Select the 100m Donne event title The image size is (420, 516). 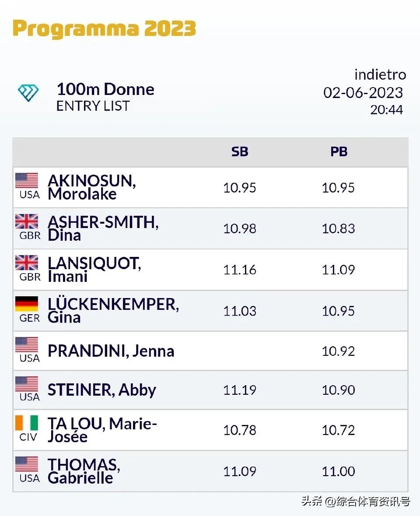(105, 89)
